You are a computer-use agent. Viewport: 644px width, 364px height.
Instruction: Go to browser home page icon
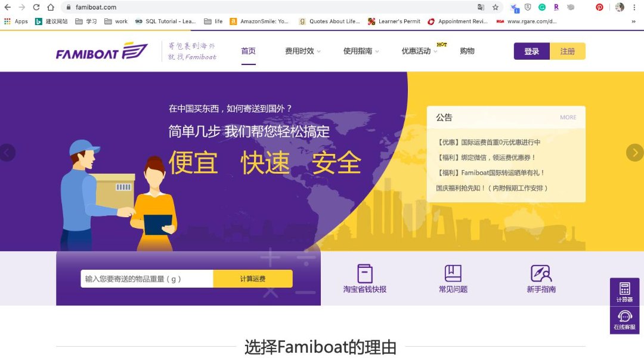[x=51, y=7]
